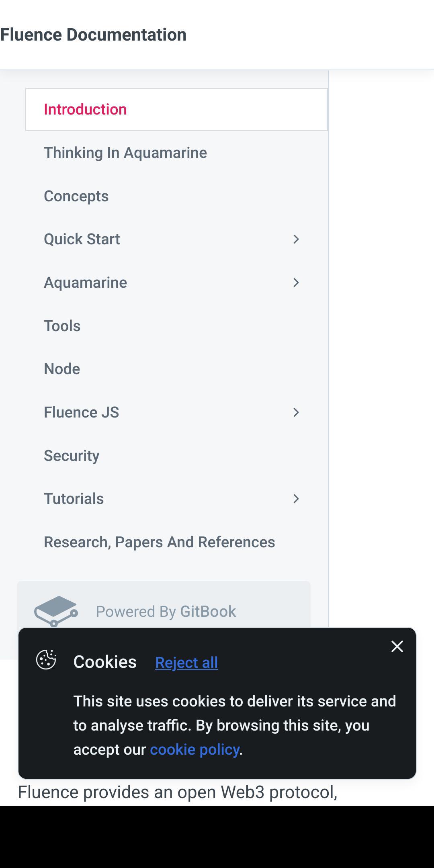Viewport: 434px width, 868px height.
Task: Select the Quick Start sidebar label
Action: coord(82,239)
